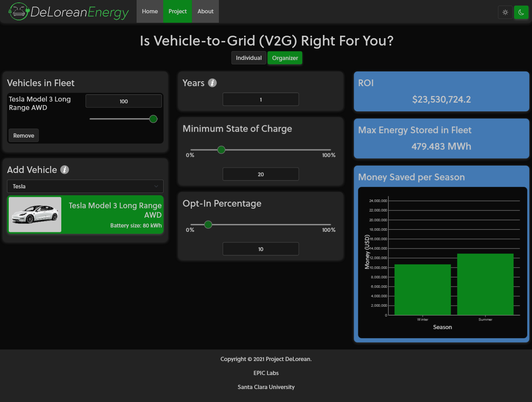
Task: Click the Max Energy Stored in Fleet heading
Action: (415, 130)
